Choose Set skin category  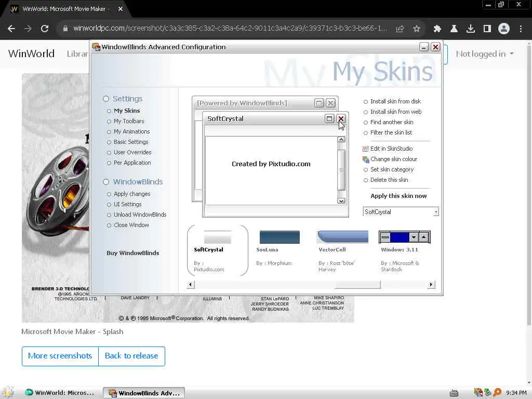[389, 170]
